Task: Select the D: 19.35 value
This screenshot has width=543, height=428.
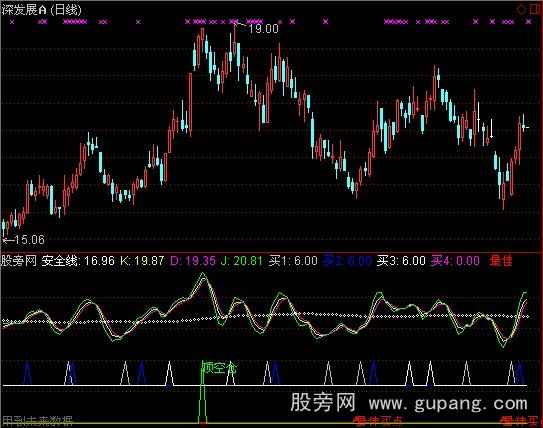Action: tap(193, 260)
